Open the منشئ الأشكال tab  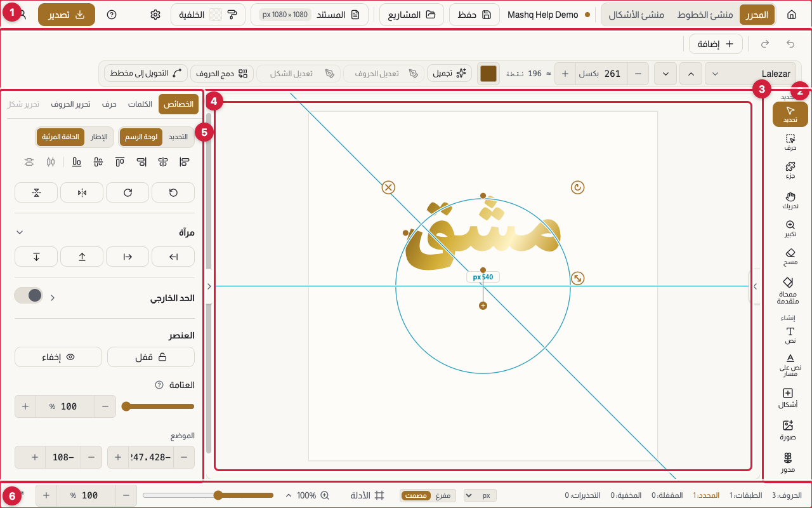(636, 15)
